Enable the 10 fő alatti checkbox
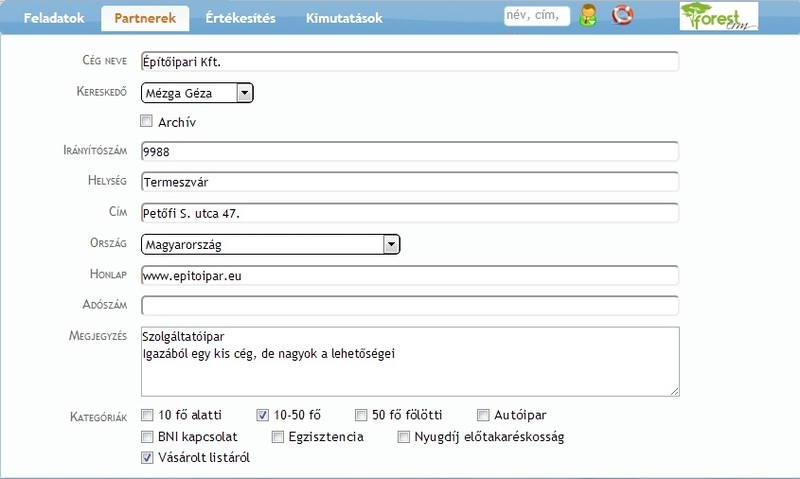This screenshot has height=479, width=800. [x=147, y=415]
